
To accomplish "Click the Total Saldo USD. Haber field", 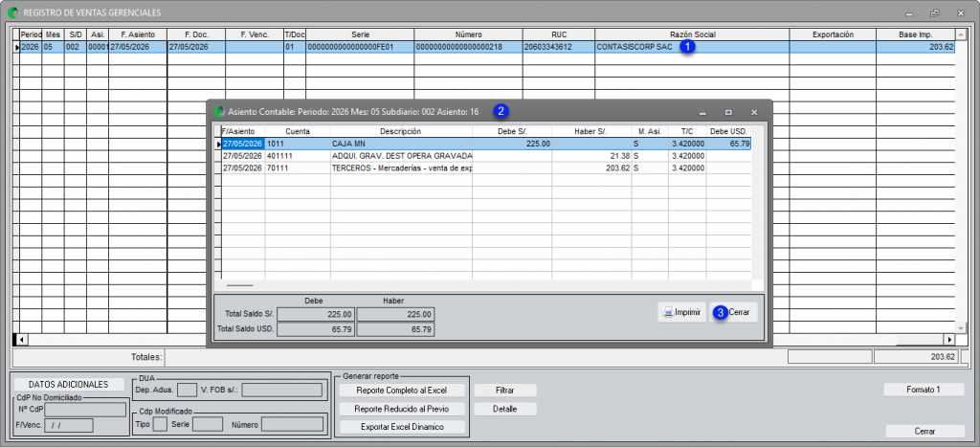I will [x=395, y=329].
